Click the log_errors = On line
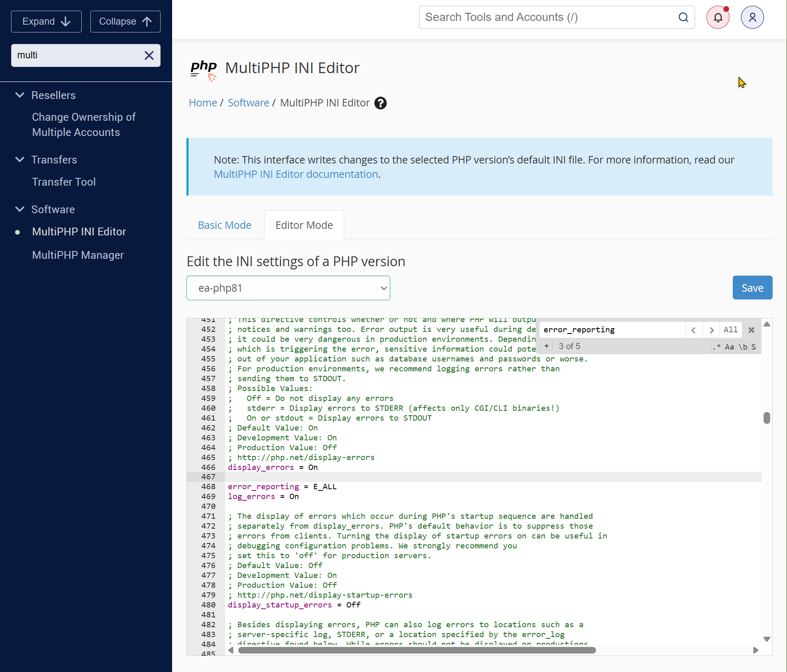Viewport: 787px width, 672px height. click(263, 497)
